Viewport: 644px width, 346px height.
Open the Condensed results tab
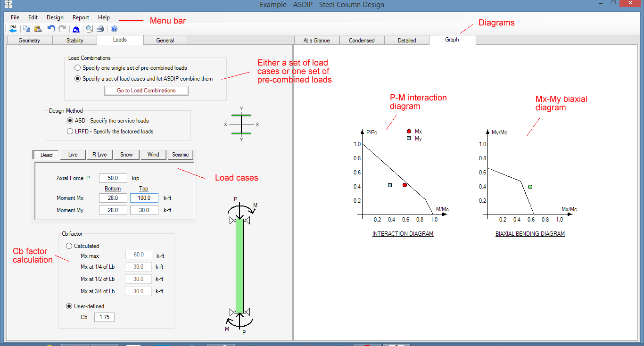(362, 41)
